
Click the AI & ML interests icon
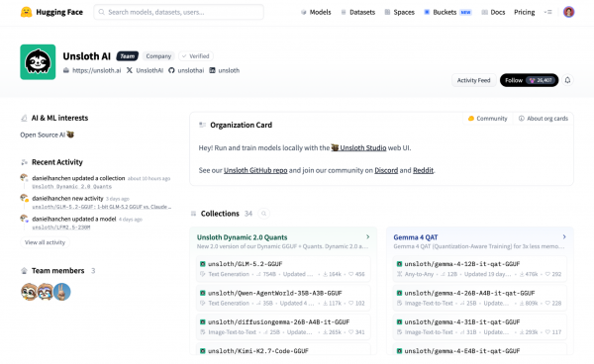24,118
